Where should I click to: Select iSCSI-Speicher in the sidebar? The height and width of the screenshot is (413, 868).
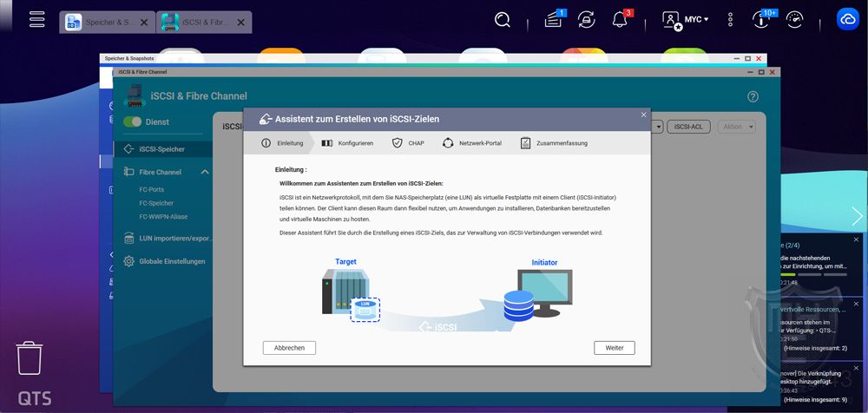tap(163, 149)
